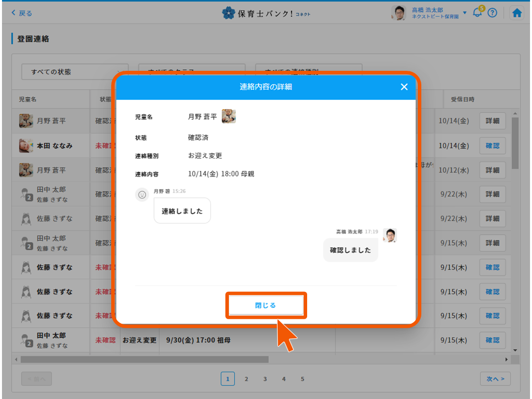Go to page 5 in pagination
532x399 pixels.
point(302,379)
